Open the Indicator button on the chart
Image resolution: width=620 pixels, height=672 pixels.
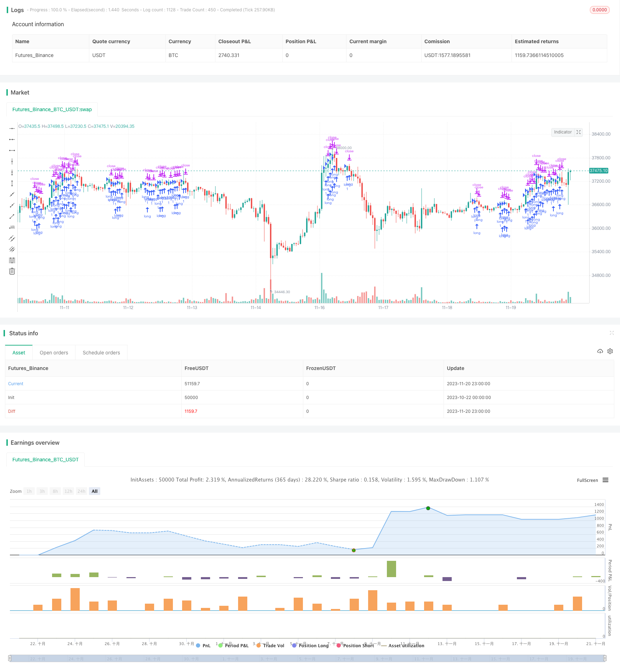(x=563, y=132)
